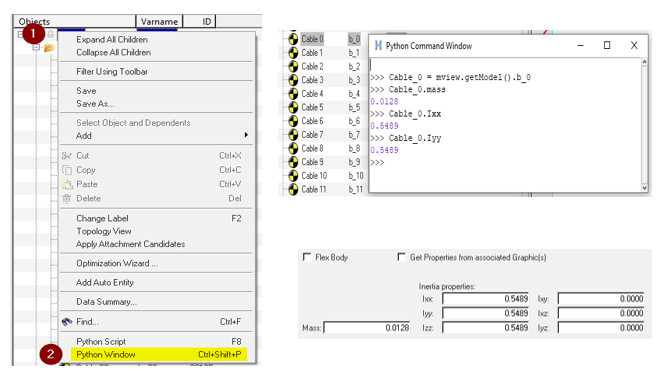Close the Python Command Window
The width and height of the screenshot is (667, 384).
(634, 45)
